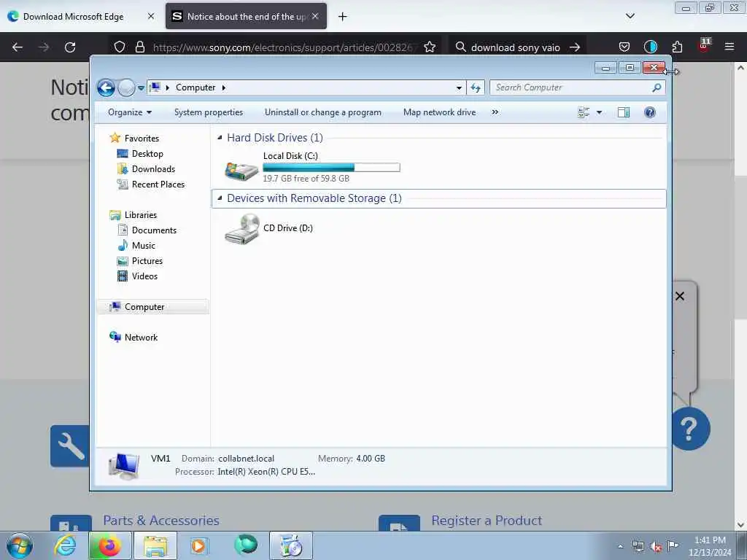The height and width of the screenshot is (560, 747).
Task: Click the computer icon in the address bar
Action: coord(155,87)
